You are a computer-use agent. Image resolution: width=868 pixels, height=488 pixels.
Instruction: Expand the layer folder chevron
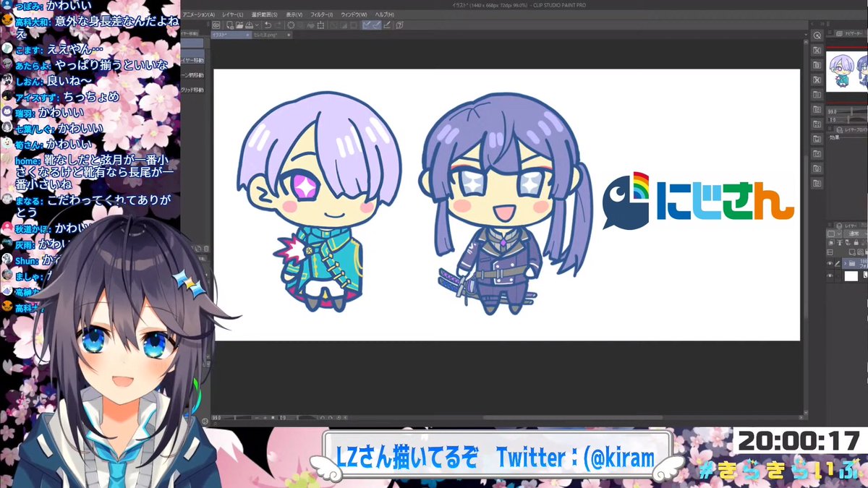[846, 262]
